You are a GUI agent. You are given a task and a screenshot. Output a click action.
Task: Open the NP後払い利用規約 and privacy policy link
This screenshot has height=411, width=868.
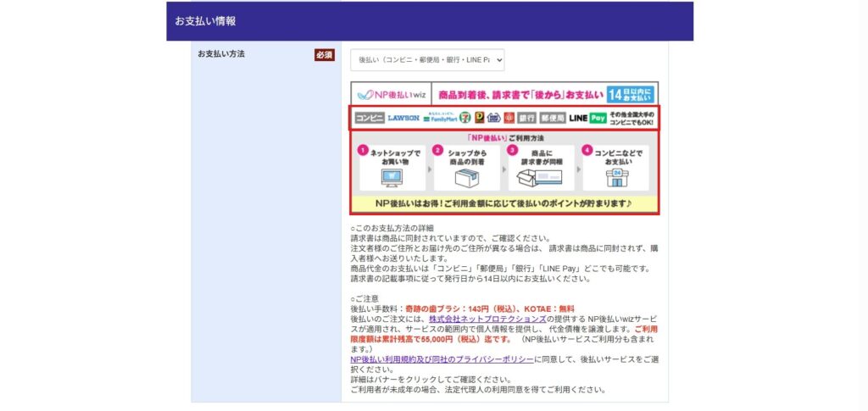coord(442,359)
